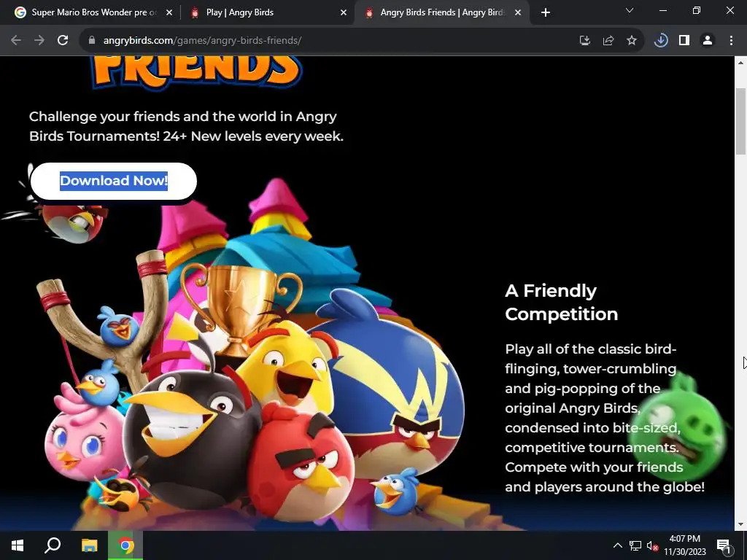The image size is (747, 560).
Task: Show hidden system tray icons
Action: (x=617, y=545)
